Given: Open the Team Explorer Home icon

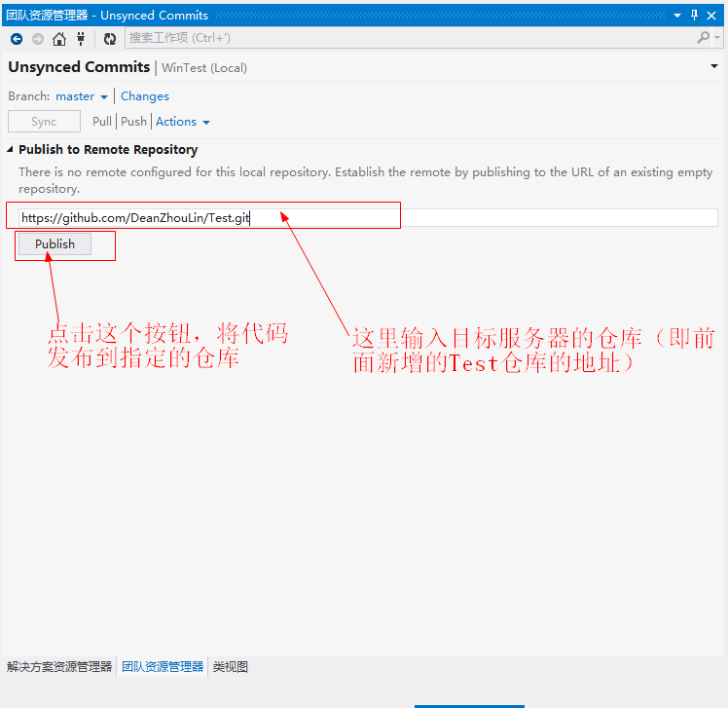Looking at the screenshot, I should point(59,39).
